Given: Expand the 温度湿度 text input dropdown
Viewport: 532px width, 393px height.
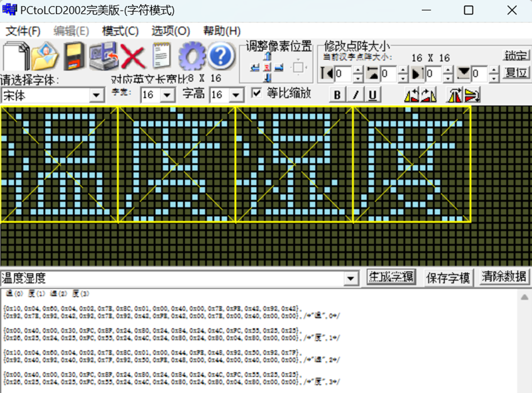Looking at the screenshot, I should [x=351, y=278].
